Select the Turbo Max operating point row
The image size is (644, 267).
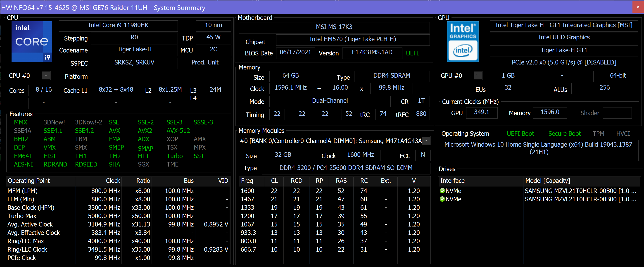tap(22, 216)
